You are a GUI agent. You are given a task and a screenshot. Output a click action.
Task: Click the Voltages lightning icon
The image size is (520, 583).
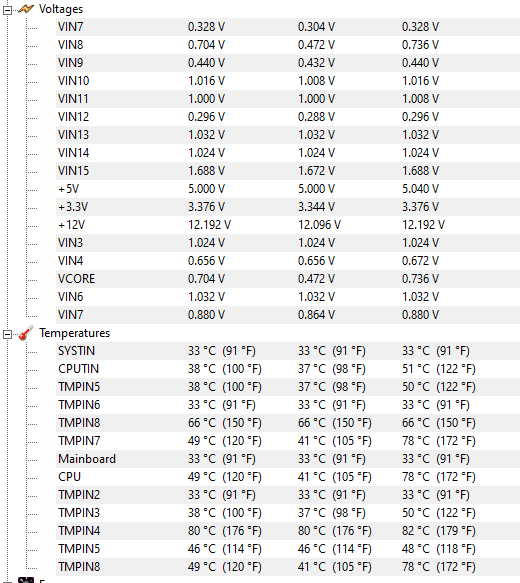(x=26, y=9)
